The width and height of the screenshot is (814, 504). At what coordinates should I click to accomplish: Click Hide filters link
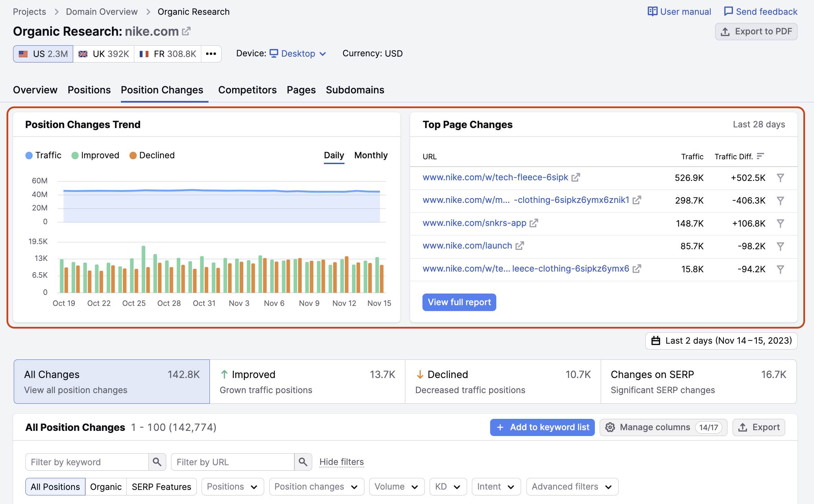341,462
